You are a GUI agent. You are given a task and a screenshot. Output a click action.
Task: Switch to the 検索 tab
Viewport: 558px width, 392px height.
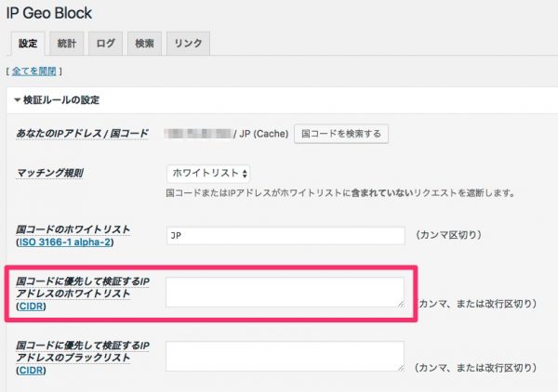pos(144,44)
